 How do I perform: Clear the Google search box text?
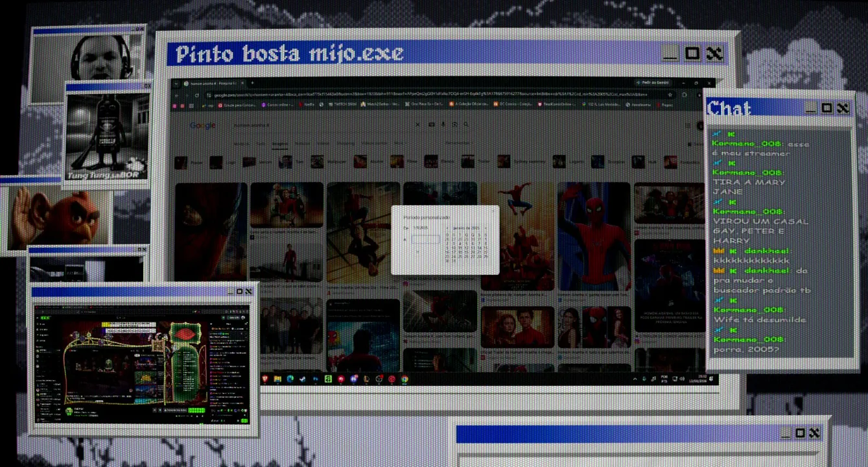(417, 125)
